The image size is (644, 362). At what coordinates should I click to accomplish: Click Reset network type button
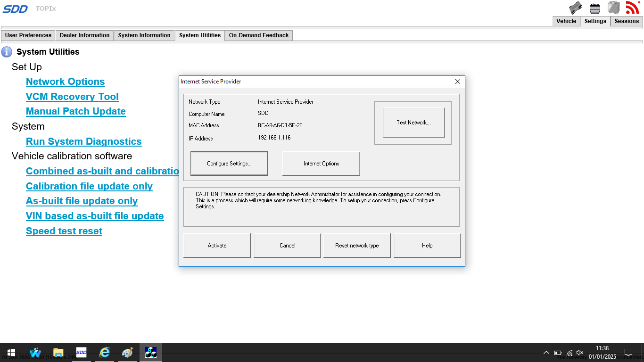point(357,246)
